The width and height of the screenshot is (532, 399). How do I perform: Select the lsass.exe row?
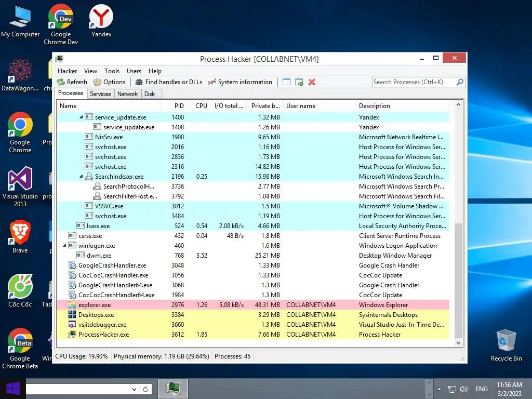(253, 226)
